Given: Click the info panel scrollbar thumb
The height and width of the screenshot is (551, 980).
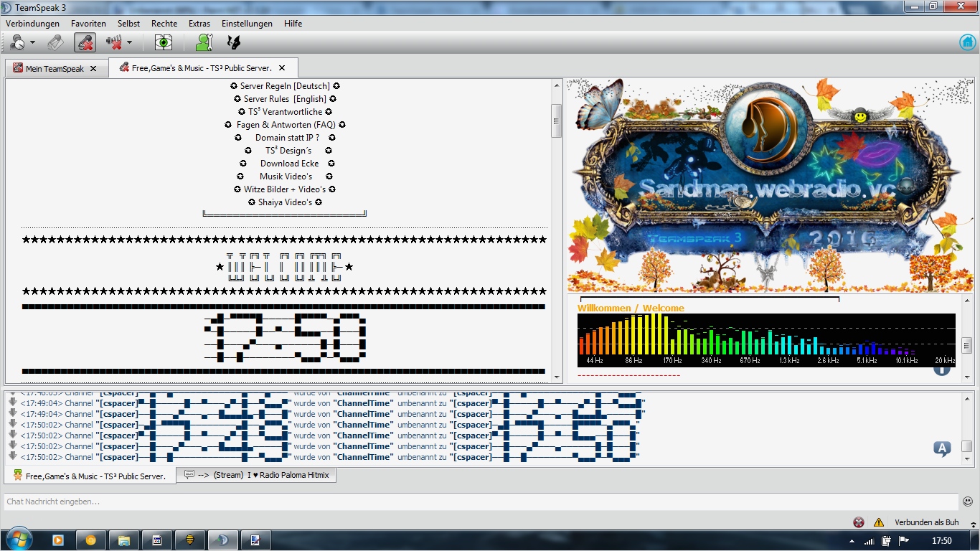Looking at the screenshot, I should tap(967, 344).
